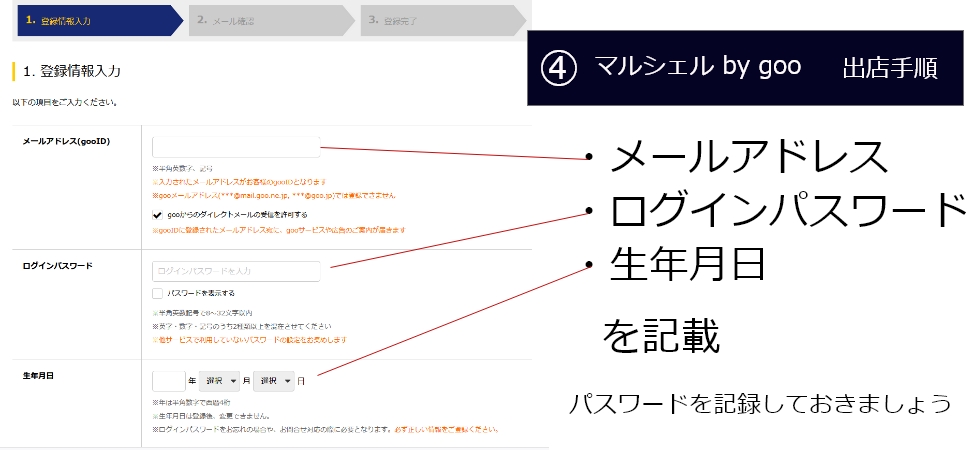Click the birth year input field
The width and height of the screenshot is (970, 450).
(168, 381)
